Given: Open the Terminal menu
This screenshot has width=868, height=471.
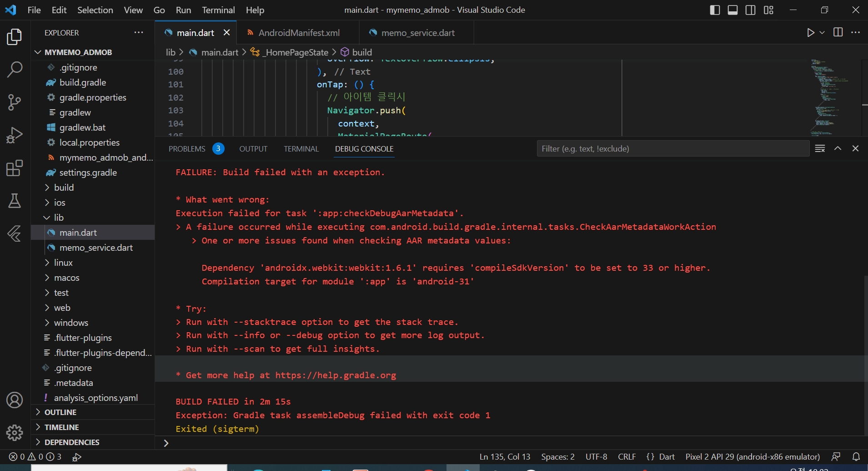Looking at the screenshot, I should [218, 10].
